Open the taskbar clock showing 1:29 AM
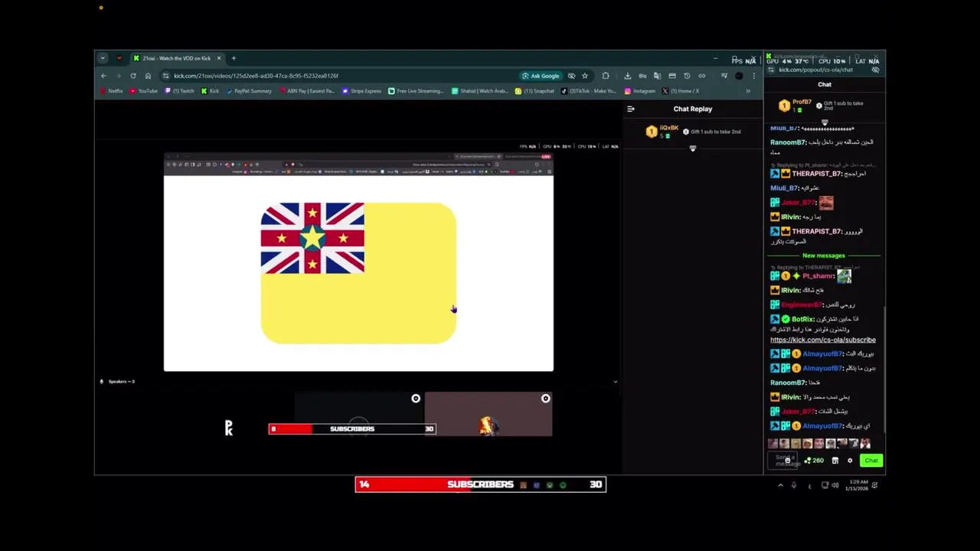Image resolution: width=980 pixels, height=551 pixels. click(856, 485)
